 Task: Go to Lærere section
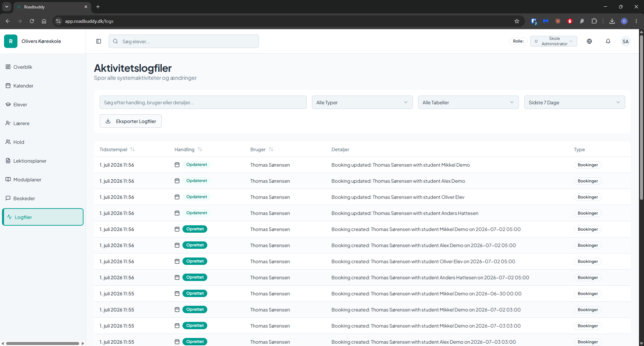click(43, 123)
